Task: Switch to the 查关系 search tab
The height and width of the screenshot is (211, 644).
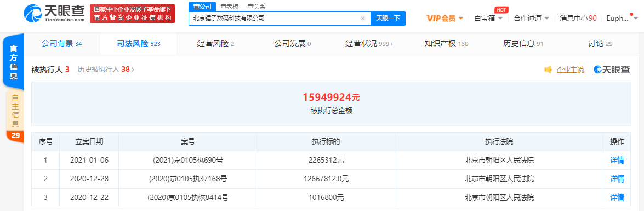Action: [x=257, y=7]
